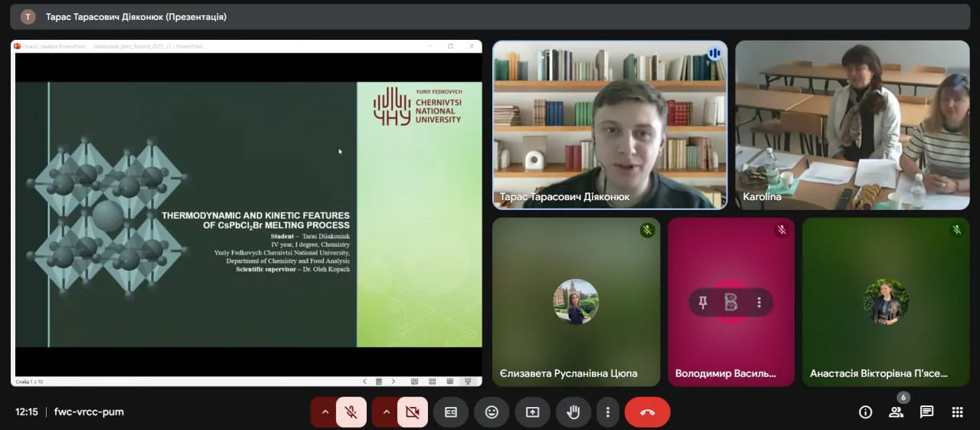Expand audio settings chevron beside microphone
Image resolution: width=980 pixels, height=430 pixels.
tap(325, 412)
